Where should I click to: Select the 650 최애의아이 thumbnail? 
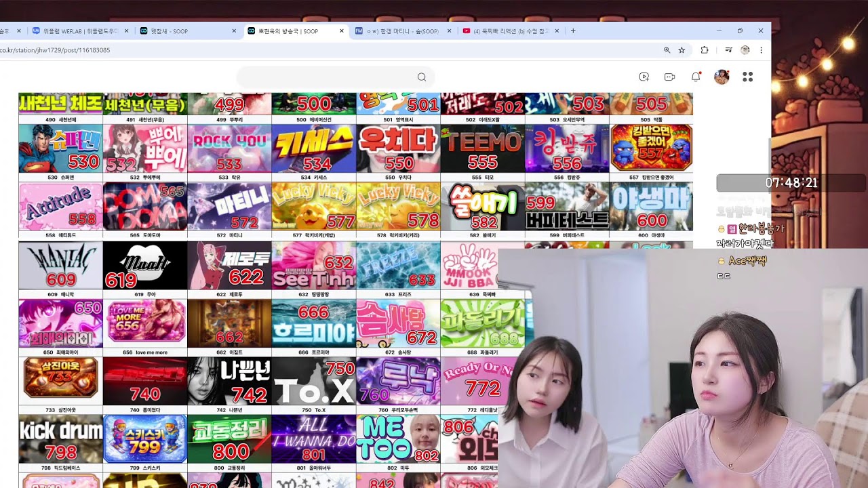[x=60, y=323]
